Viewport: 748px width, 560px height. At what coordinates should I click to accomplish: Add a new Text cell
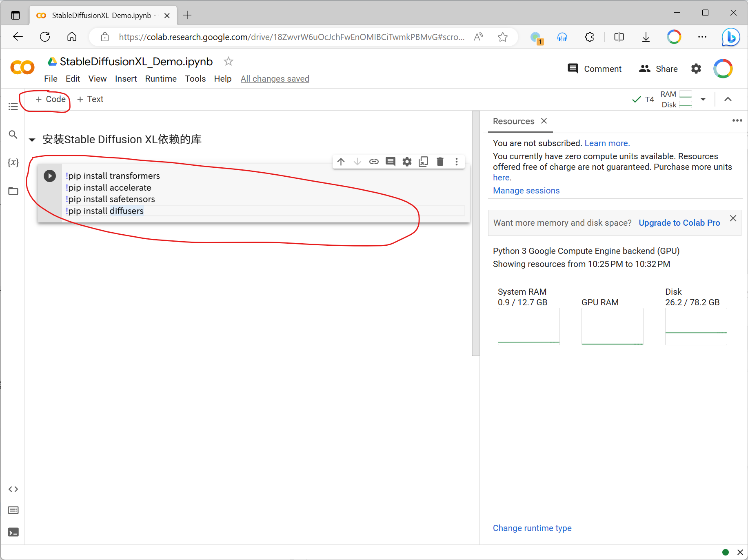[x=90, y=99]
